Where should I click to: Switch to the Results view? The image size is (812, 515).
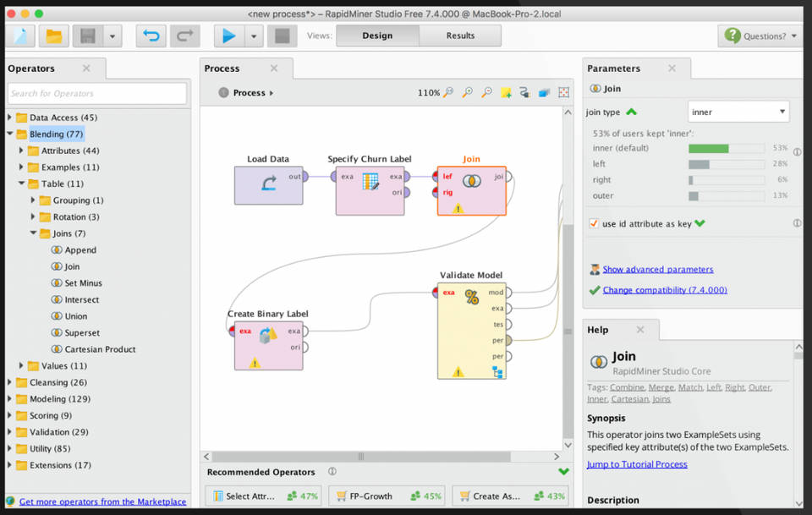pos(460,36)
